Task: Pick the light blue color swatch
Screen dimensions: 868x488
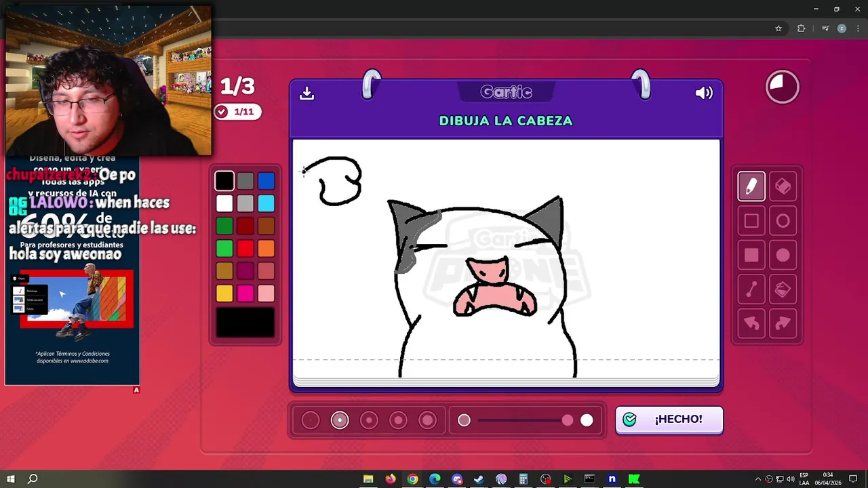Action: click(266, 203)
